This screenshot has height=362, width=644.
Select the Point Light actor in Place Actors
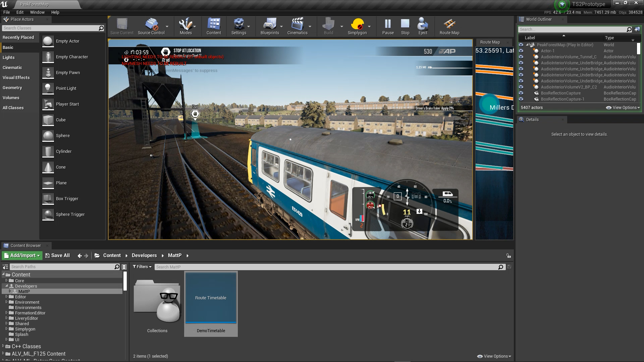click(66, 88)
